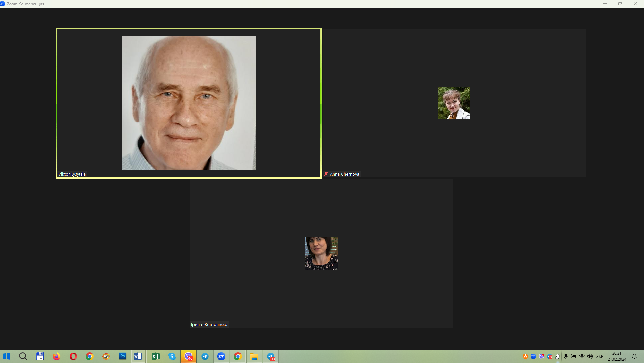This screenshot has width=644, height=363.
Task: Minimize the Zoom conference window
Action: pyautogui.click(x=605, y=4)
